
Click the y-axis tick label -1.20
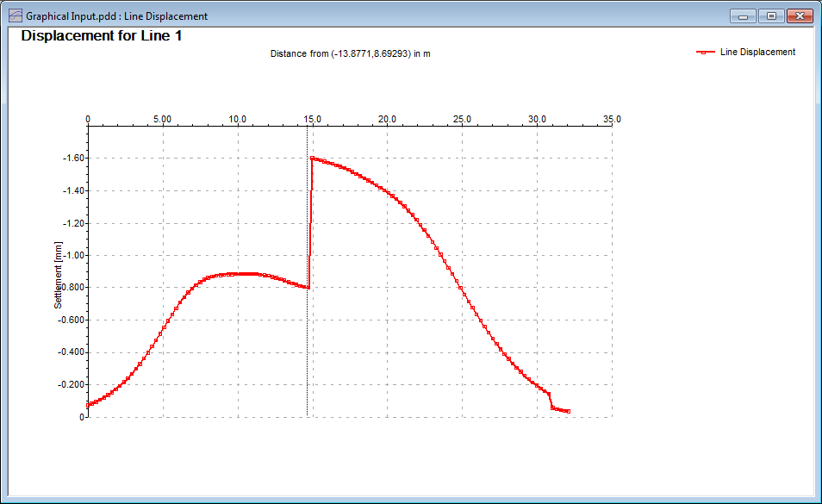[x=73, y=223]
